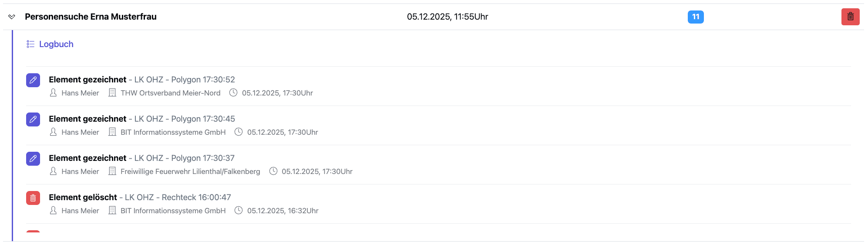Collapse the Personensuche Erna Musterfrau row

(x=12, y=17)
